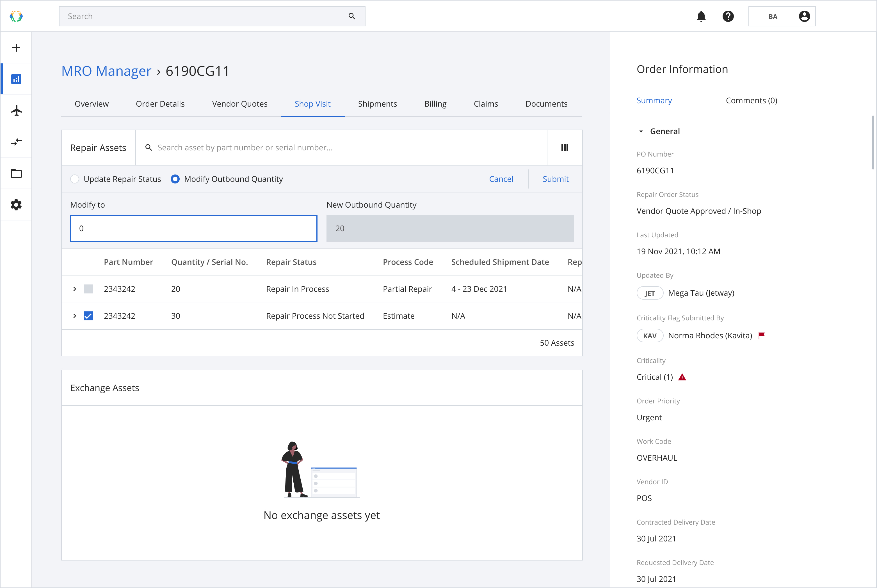Click the BA account button

(782, 16)
